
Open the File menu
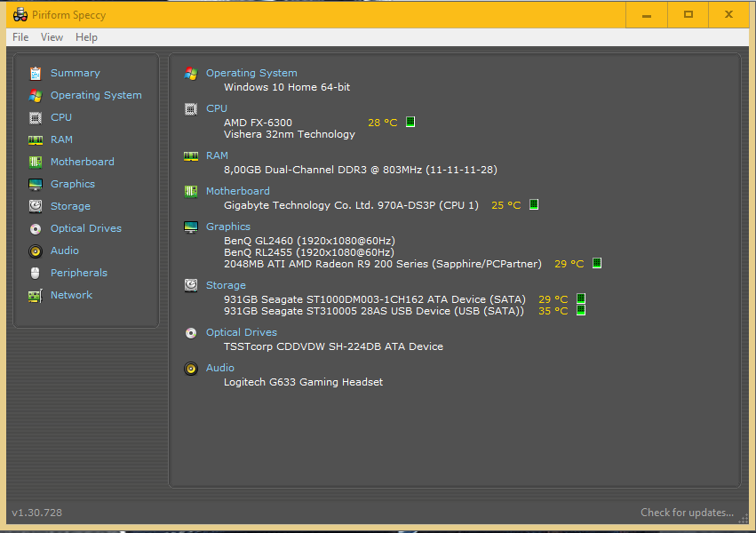(x=20, y=37)
